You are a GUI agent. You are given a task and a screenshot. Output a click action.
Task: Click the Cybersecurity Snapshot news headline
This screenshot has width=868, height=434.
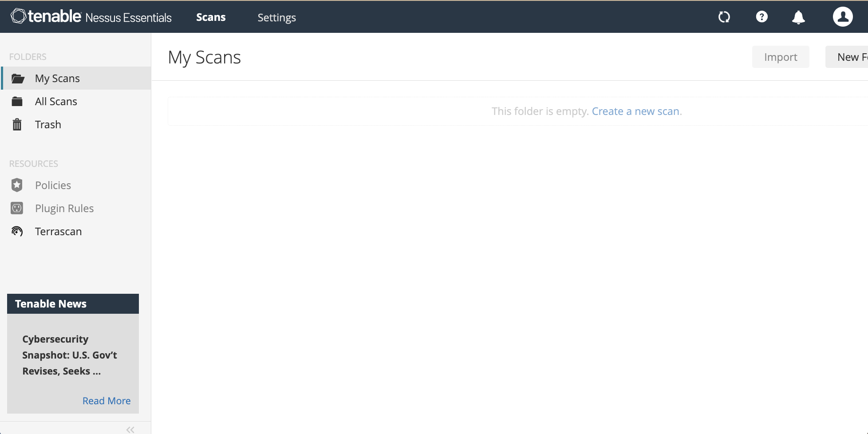pos(70,355)
